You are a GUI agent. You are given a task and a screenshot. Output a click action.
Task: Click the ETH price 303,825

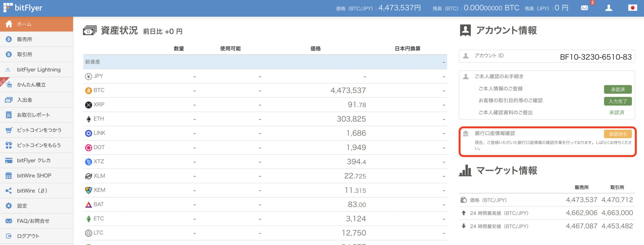coord(352,119)
